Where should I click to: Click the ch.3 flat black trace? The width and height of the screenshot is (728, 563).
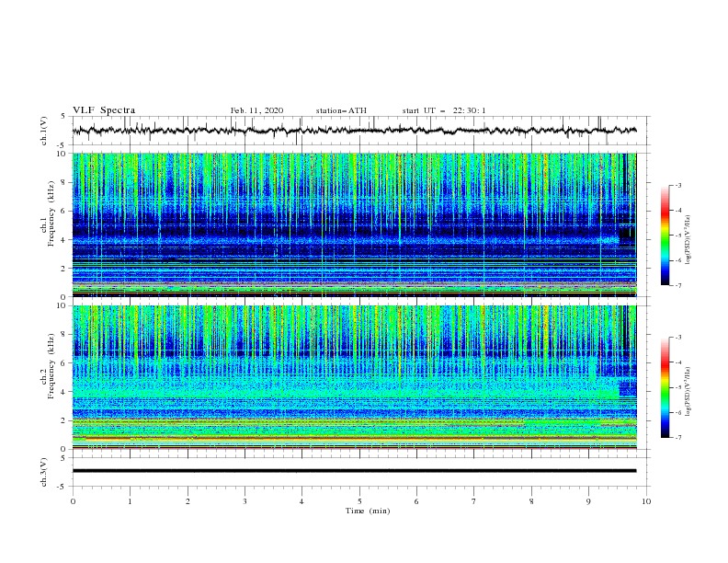pyautogui.click(x=354, y=471)
